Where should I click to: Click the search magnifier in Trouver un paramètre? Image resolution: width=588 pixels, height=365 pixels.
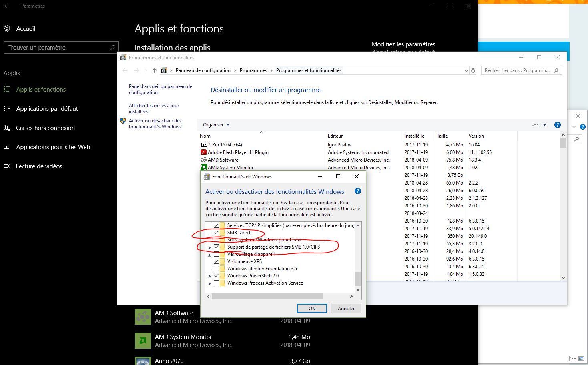tap(113, 47)
